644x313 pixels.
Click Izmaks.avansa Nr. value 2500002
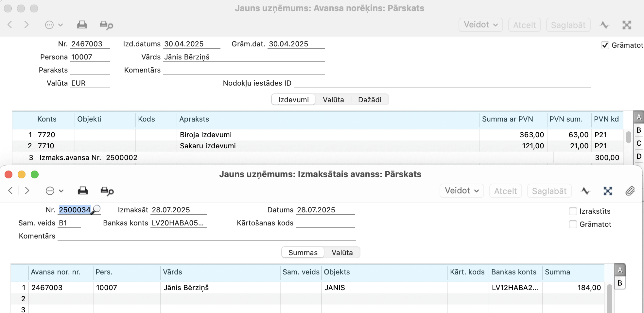(x=146, y=157)
